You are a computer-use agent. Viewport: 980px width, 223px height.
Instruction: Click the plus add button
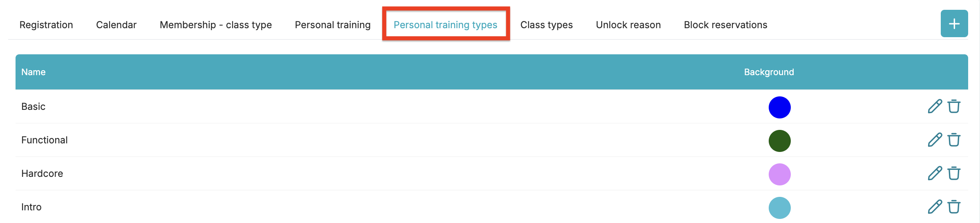[954, 24]
